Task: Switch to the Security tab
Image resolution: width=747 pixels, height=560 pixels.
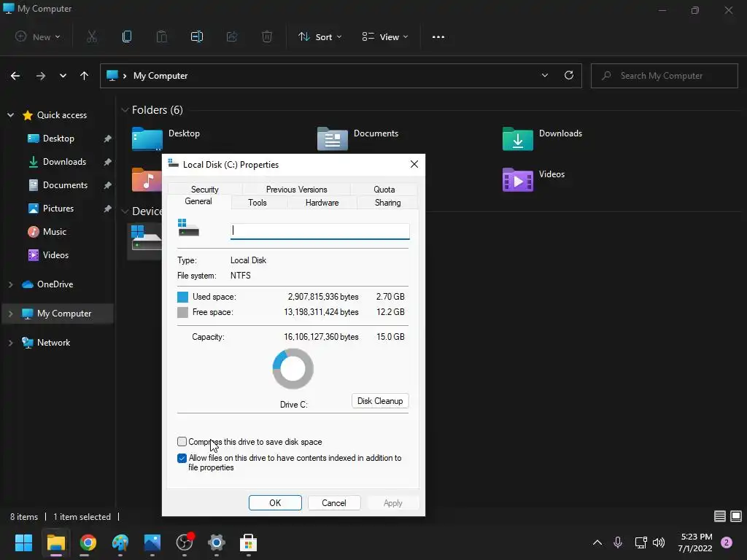Action: pos(205,189)
